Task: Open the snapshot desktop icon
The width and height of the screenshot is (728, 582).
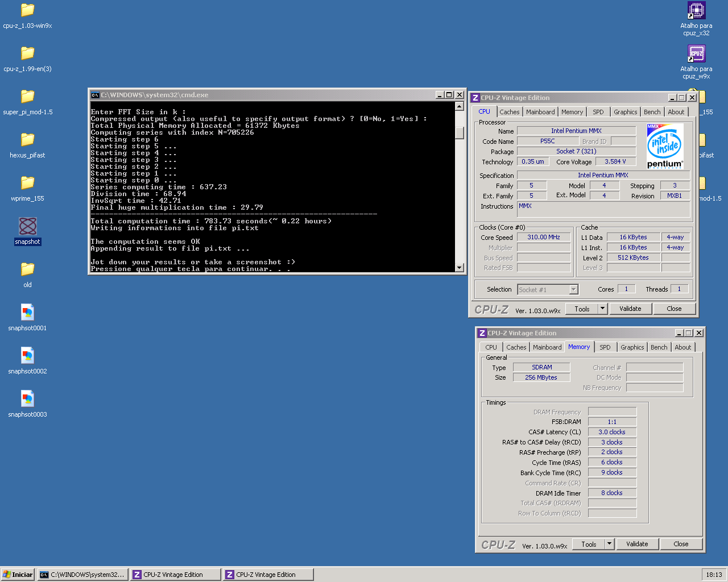Action: pyautogui.click(x=27, y=227)
